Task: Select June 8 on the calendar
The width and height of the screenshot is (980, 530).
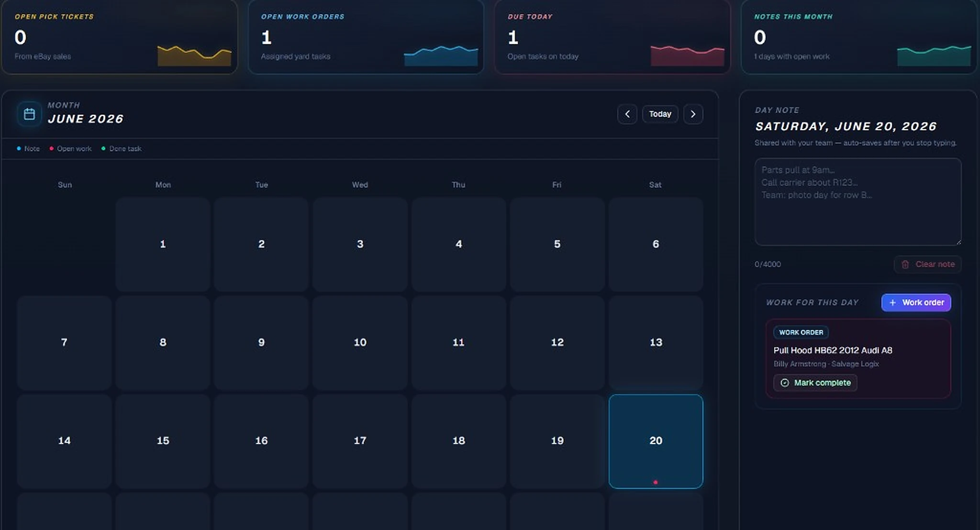Action: pyautogui.click(x=163, y=342)
